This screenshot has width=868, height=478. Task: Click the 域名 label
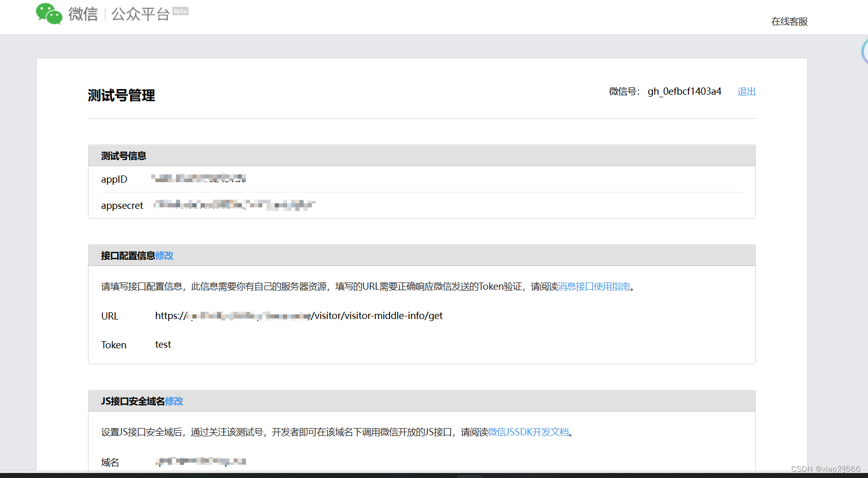pos(110,462)
